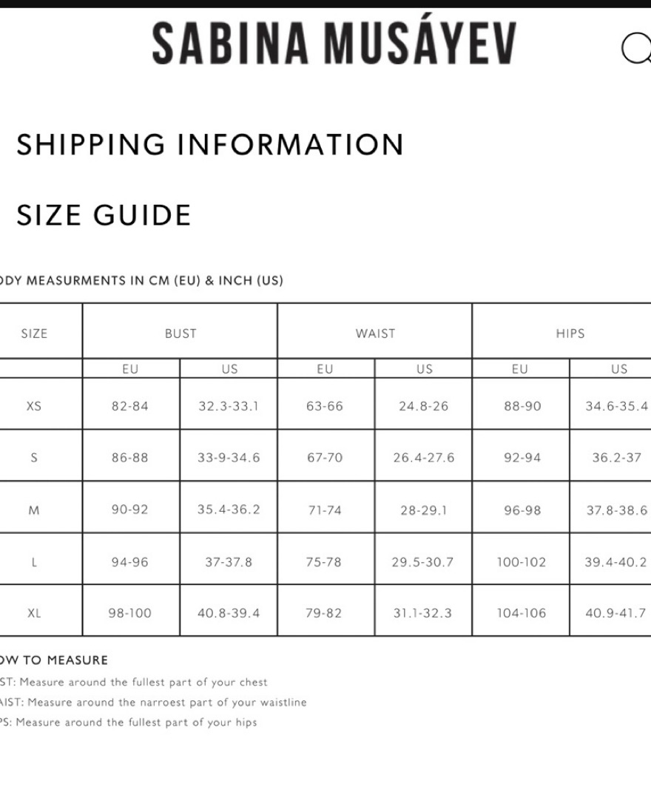Screen dimensions: 651x812
Task: Select the 104-106 hips EU cell
Action: 522,613
